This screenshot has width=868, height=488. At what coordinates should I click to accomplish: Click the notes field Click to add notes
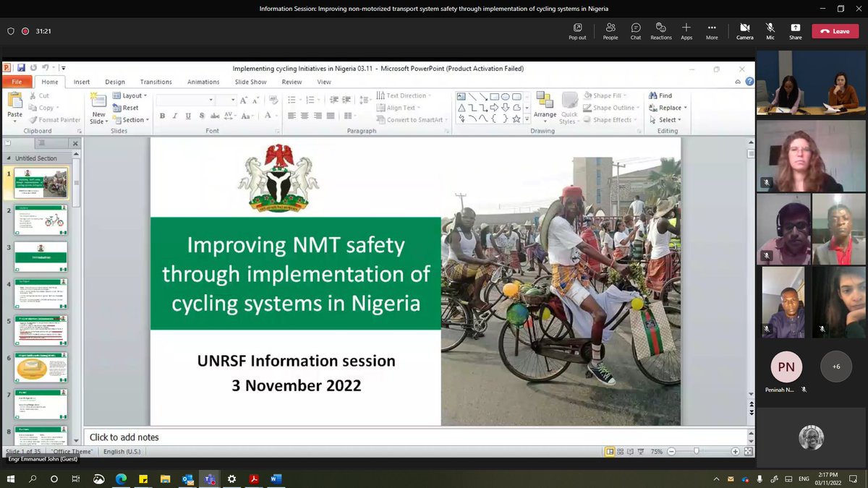coord(415,437)
